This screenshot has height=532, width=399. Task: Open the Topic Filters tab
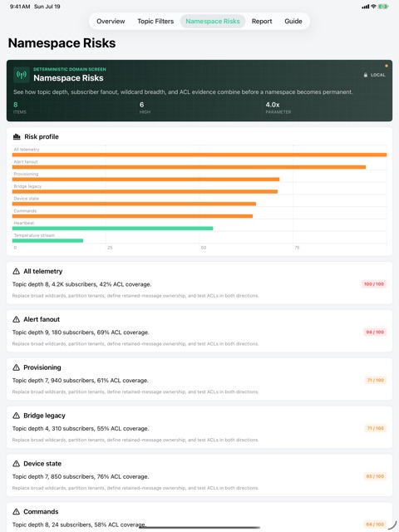(x=155, y=22)
